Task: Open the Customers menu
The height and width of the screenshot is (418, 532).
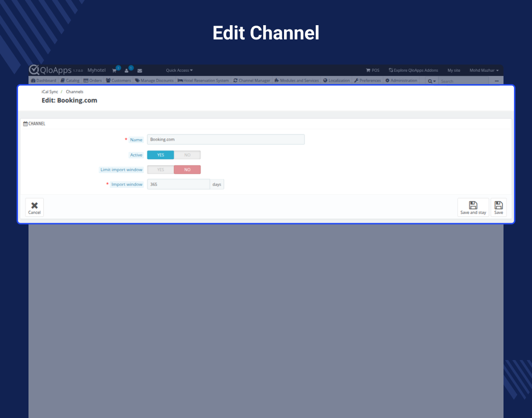Action: [x=118, y=80]
